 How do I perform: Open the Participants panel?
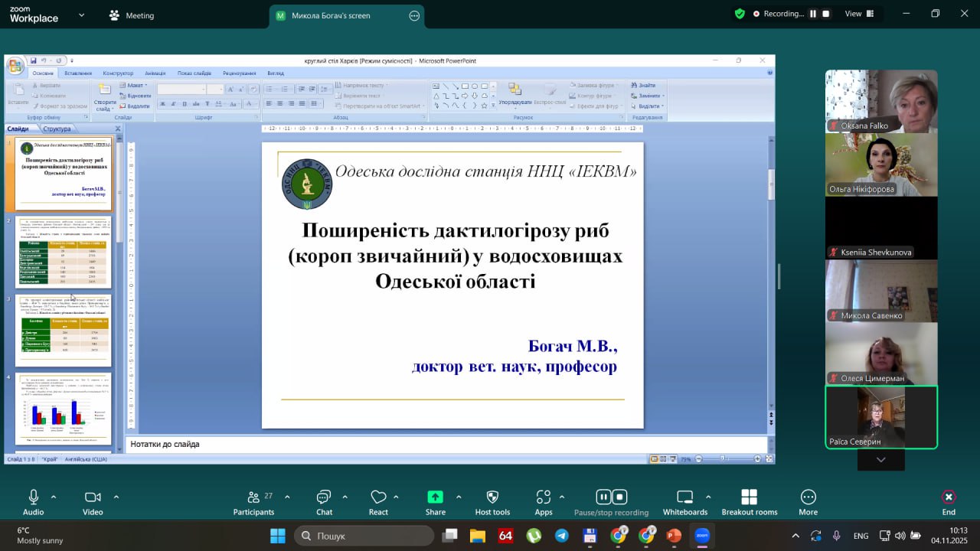coord(253,502)
